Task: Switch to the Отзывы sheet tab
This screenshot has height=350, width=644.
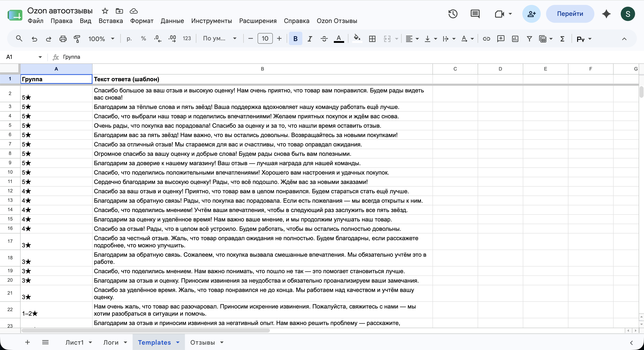Action: click(x=203, y=342)
